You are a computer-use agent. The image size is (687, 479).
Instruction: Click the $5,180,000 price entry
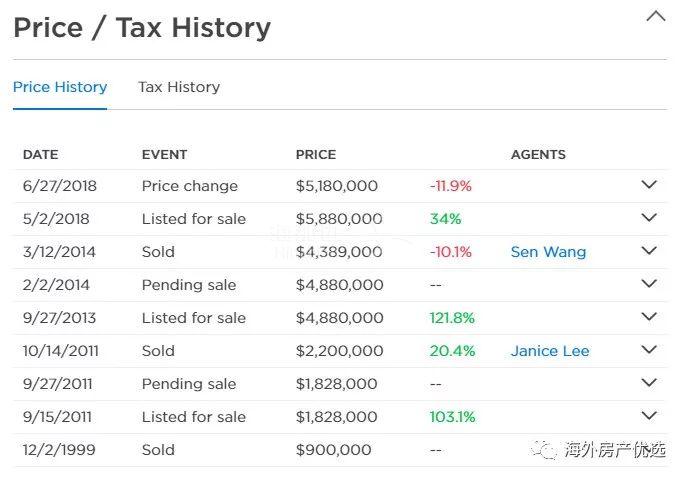click(x=337, y=186)
